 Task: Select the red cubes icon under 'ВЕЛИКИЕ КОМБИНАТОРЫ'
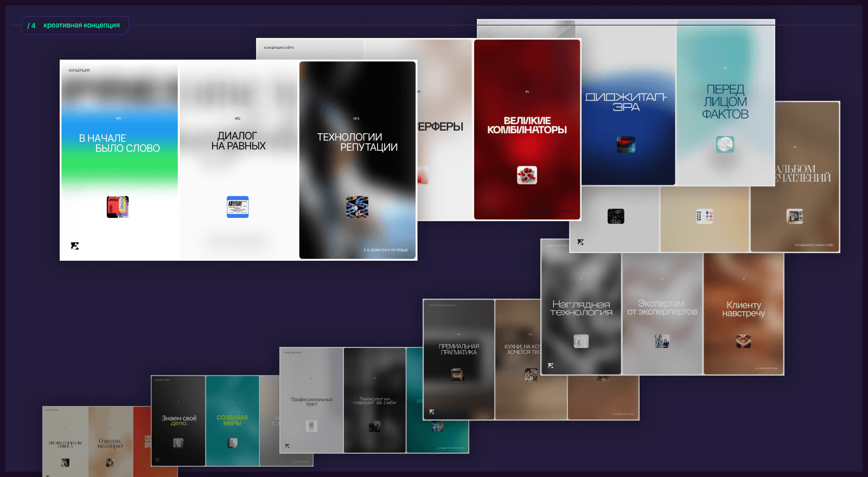tap(527, 175)
